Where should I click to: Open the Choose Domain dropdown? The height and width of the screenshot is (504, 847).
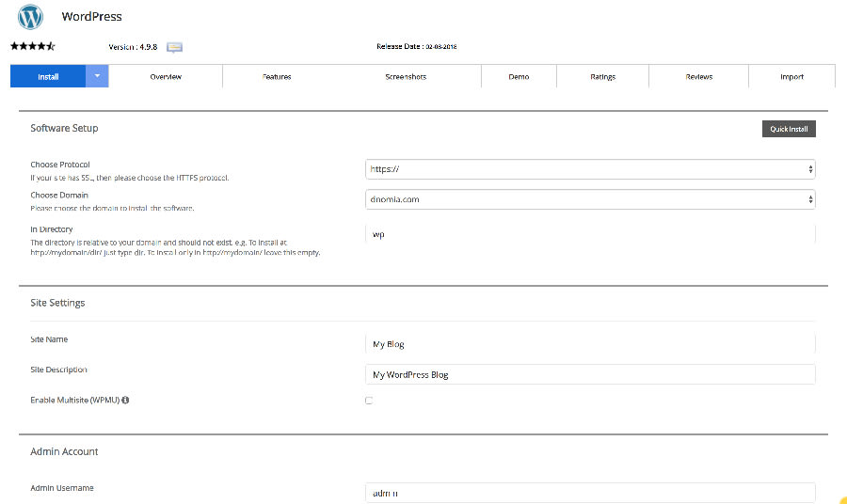click(x=590, y=199)
